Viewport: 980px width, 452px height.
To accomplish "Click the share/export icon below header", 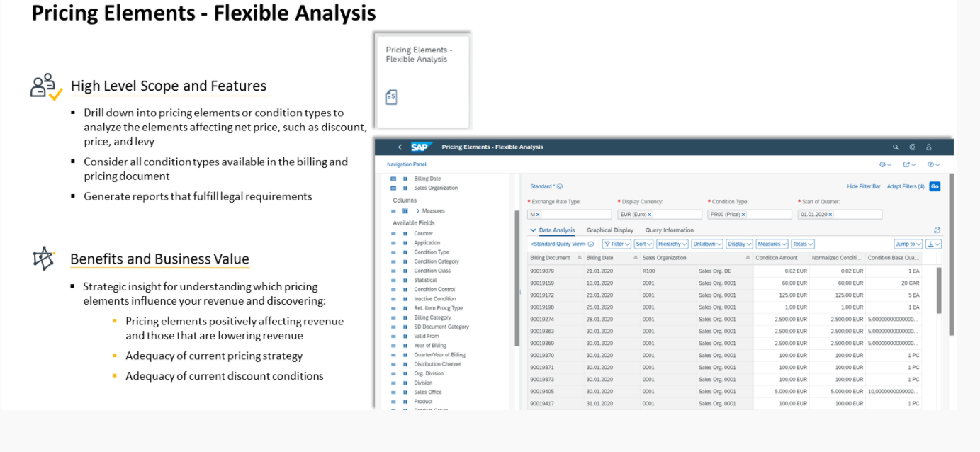I will click(x=909, y=164).
